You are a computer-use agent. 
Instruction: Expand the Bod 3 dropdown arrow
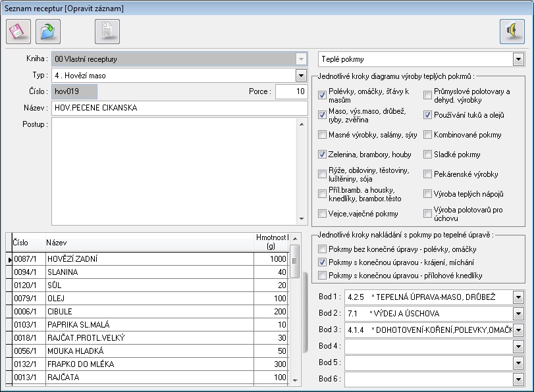tap(518, 330)
